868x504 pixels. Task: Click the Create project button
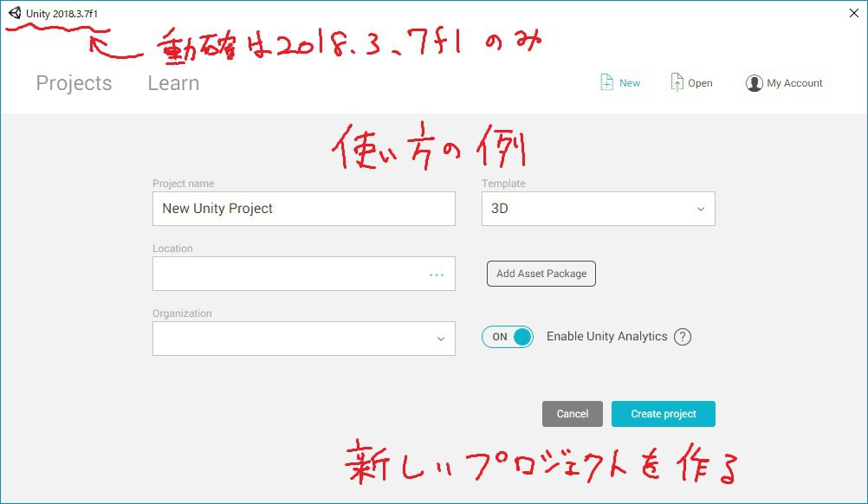pos(664,414)
